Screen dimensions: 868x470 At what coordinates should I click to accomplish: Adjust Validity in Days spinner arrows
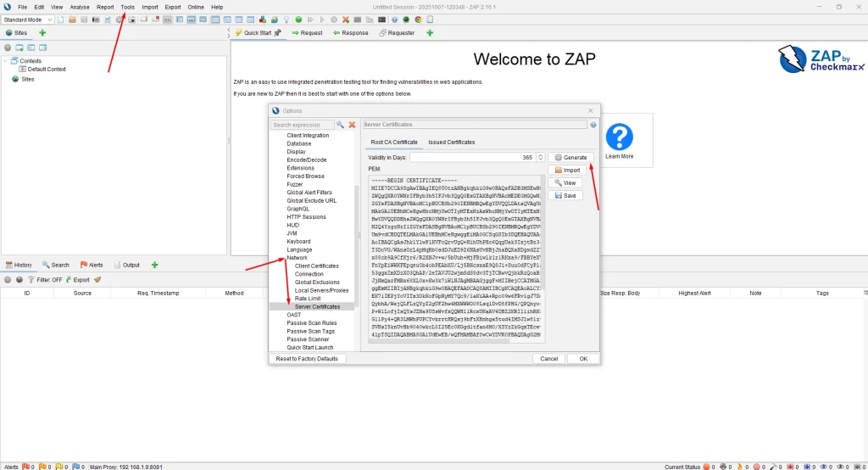coord(540,158)
